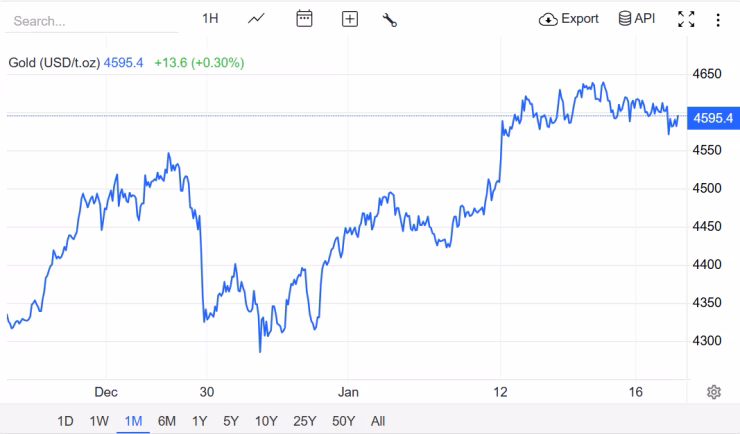
Task: Open the API database button
Action: (637, 19)
